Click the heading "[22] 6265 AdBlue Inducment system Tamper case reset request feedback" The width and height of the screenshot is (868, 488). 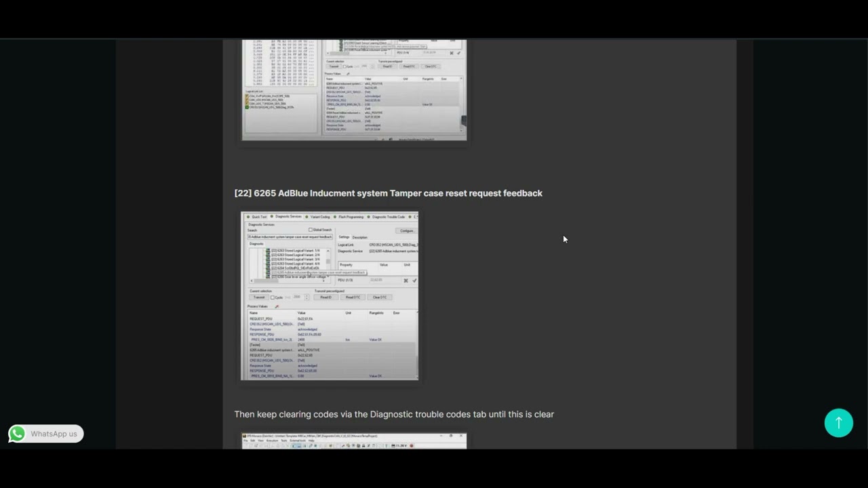click(x=389, y=193)
